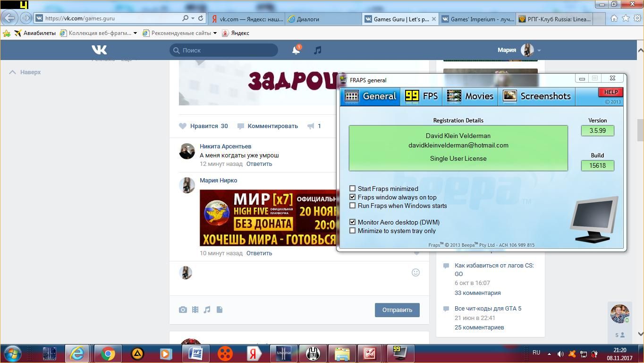Open browser settings gear icon
Viewport: 644px width, 363px height.
pyautogui.click(x=637, y=18)
